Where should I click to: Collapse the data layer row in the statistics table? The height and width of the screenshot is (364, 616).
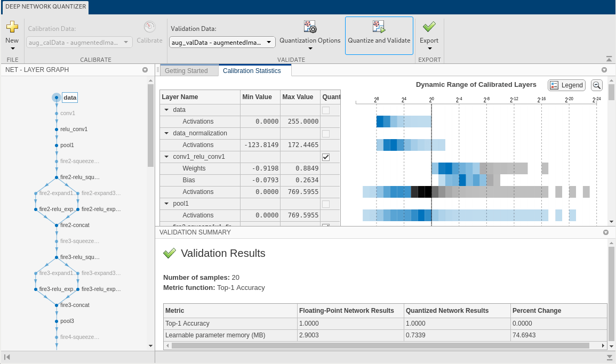point(166,109)
